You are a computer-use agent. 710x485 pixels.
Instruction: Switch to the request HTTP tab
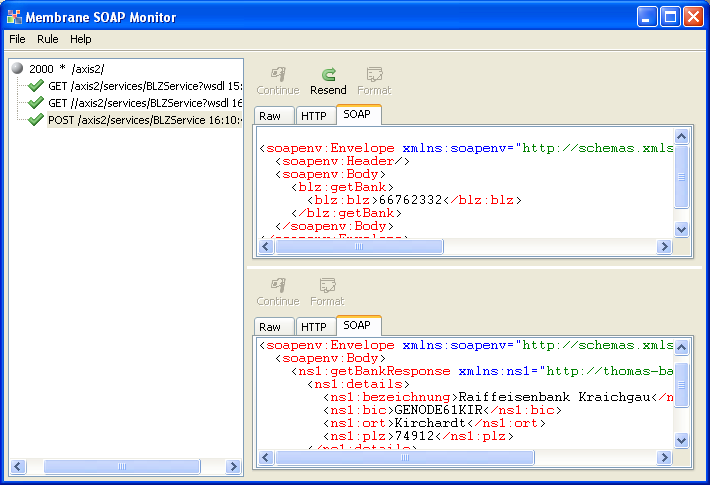point(315,116)
